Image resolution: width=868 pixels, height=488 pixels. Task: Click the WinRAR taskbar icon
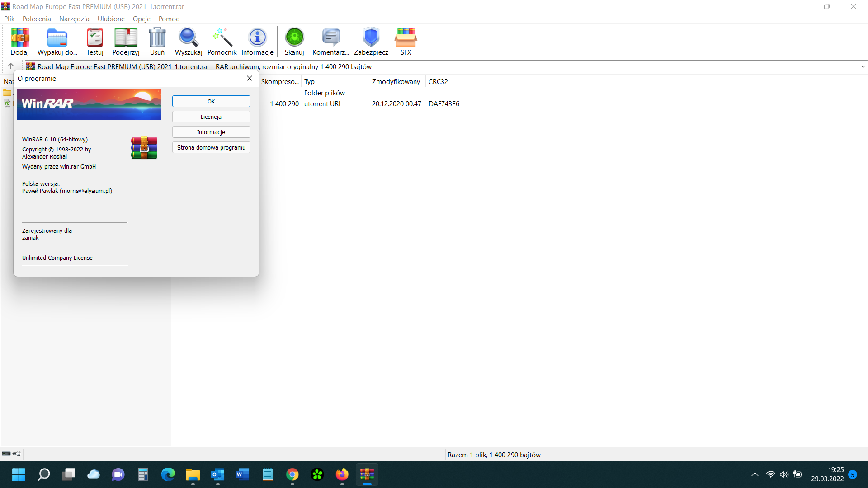(367, 474)
